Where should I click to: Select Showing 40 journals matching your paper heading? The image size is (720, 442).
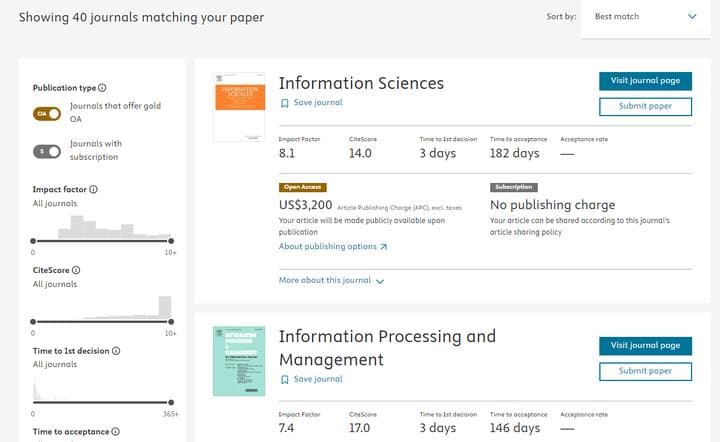(141, 17)
